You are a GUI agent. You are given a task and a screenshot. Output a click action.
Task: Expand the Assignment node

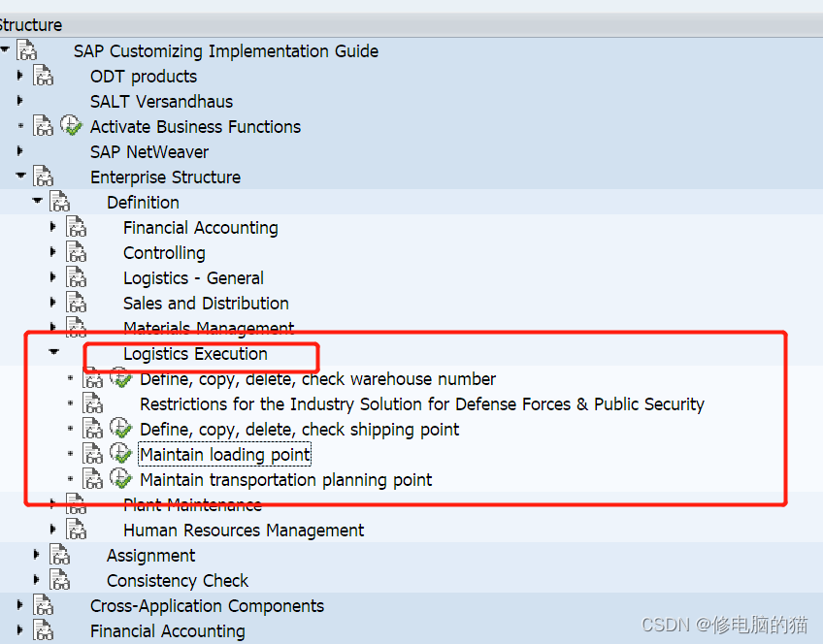point(38,555)
